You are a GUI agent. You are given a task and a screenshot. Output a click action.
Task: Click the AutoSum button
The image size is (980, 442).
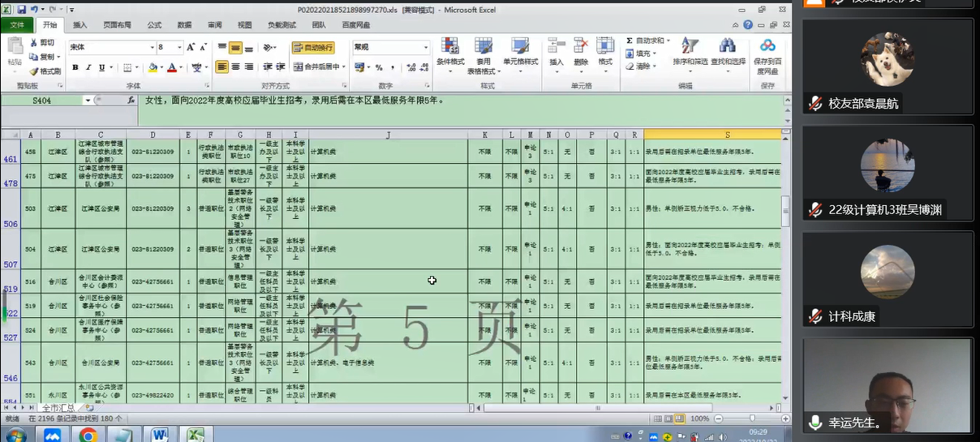[649, 41]
